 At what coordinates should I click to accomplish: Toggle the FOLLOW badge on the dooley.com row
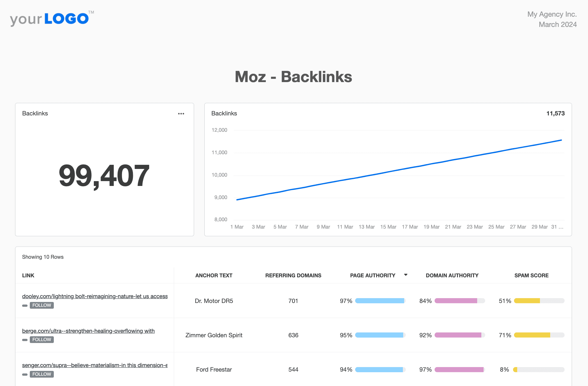point(42,305)
